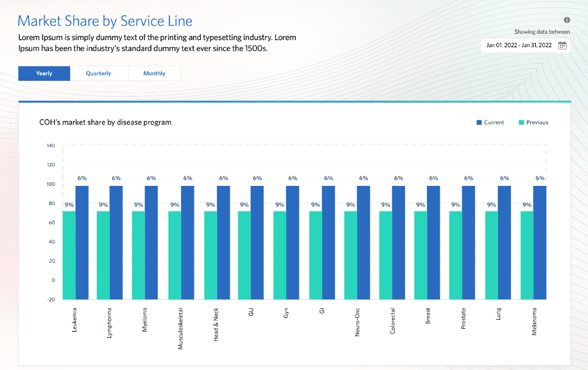Switch to the Monthly tab
Viewport: 588px width, 370px height.
pyautogui.click(x=154, y=73)
